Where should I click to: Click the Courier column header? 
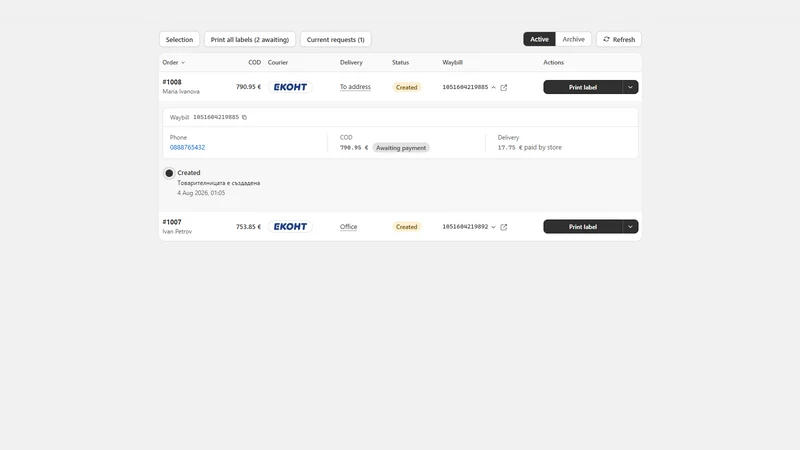click(x=278, y=62)
